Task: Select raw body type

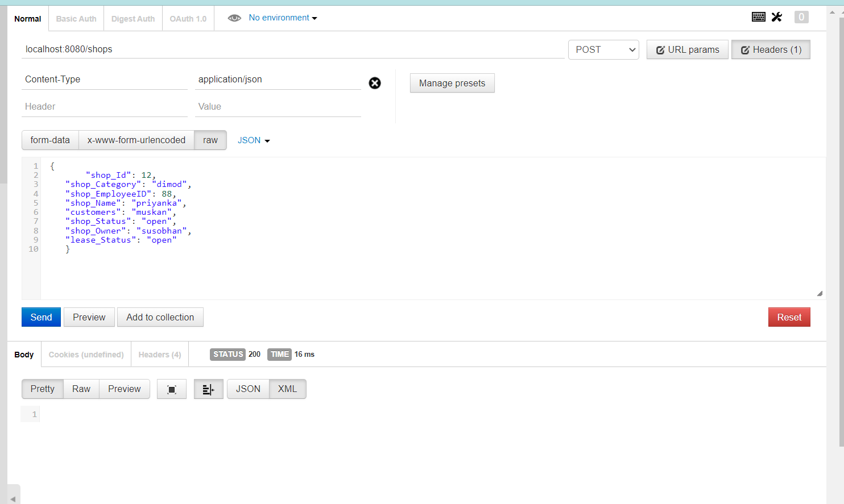Action: (210, 140)
